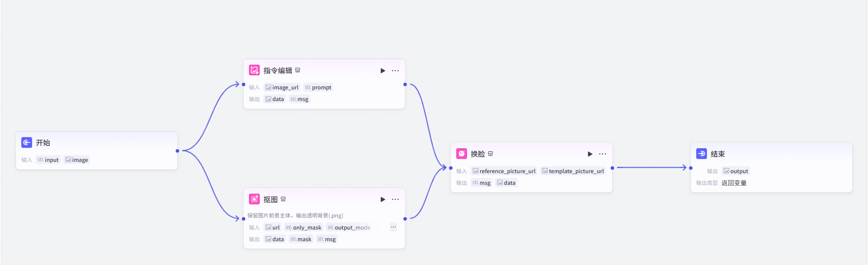Click the 指令编辑 node icon
Image resolution: width=868 pixels, height=265 pixels.
click(x=254, y=70)
